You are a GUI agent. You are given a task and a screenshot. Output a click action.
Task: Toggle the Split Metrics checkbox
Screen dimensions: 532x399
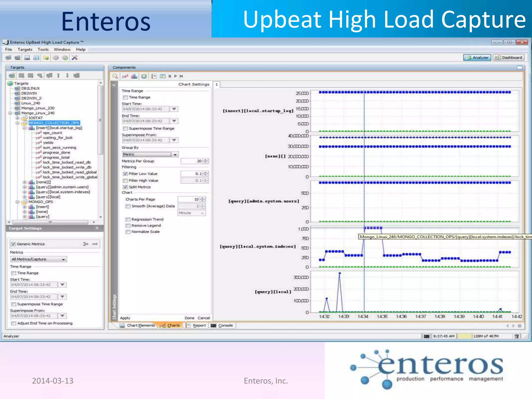coord(125,187)
